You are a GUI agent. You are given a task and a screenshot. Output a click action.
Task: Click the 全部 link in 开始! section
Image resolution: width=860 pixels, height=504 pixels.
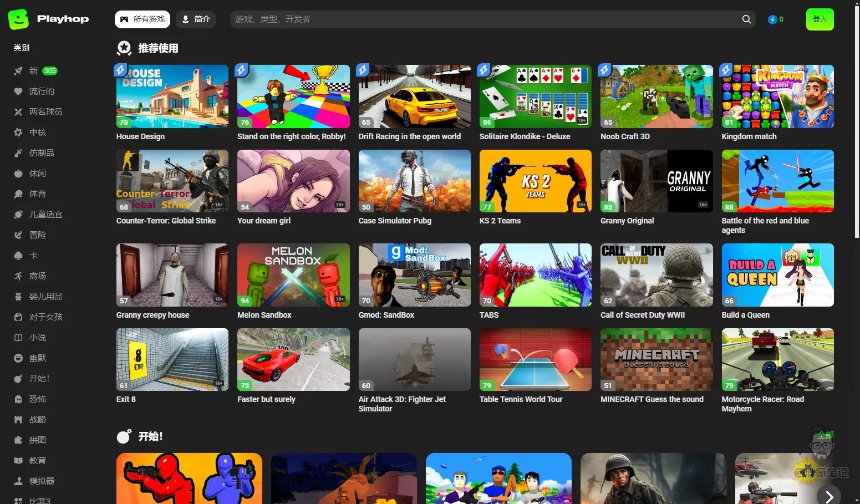(825, 435)
